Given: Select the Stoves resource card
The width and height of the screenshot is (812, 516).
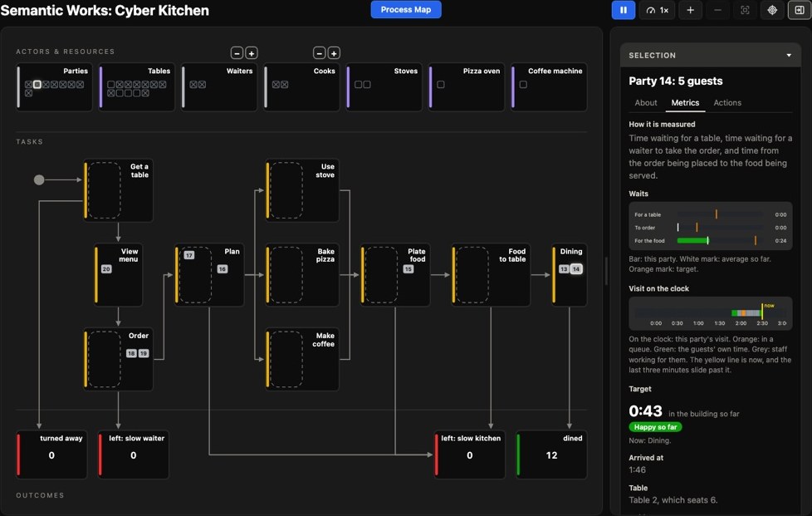Looking at the screenshot, I should tap(384, 87).
